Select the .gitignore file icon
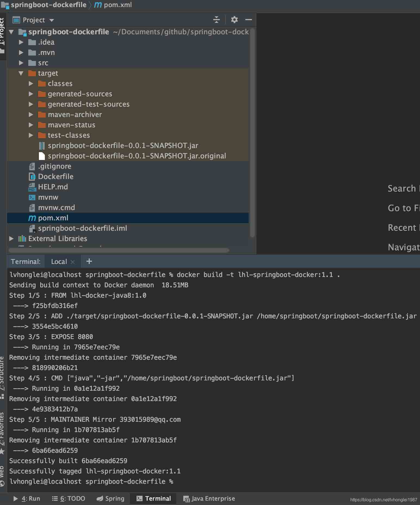 (x=32, y=166)
